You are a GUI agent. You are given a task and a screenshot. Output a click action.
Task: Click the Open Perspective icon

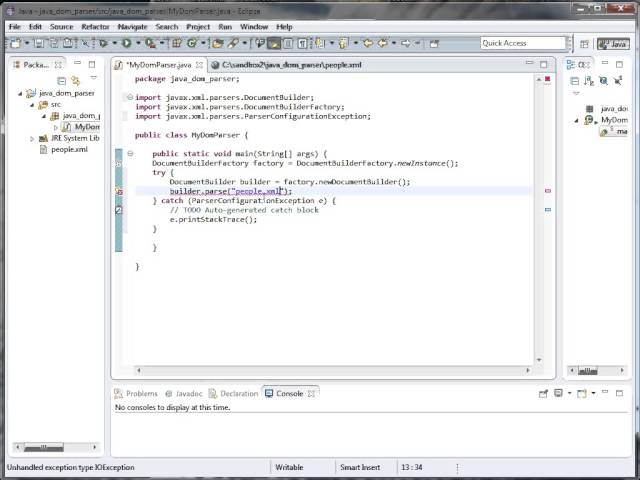pos(584,44)
